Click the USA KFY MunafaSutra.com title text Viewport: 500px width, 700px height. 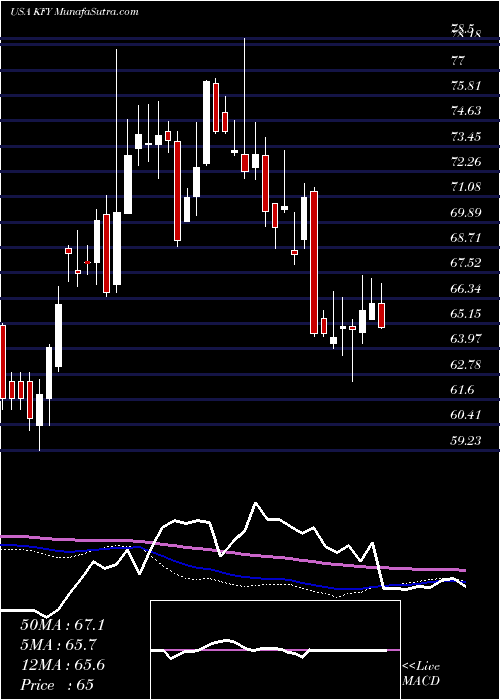(x=74, y=12)
